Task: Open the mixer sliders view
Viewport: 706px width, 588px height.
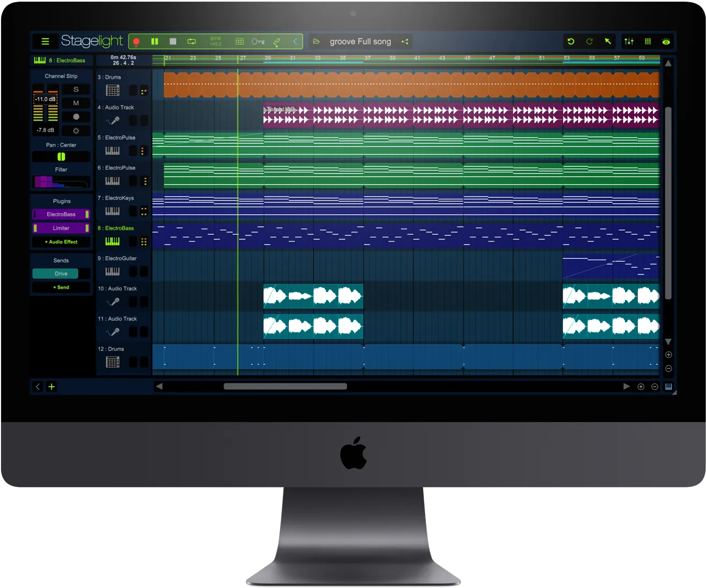Action: [629, 41]
